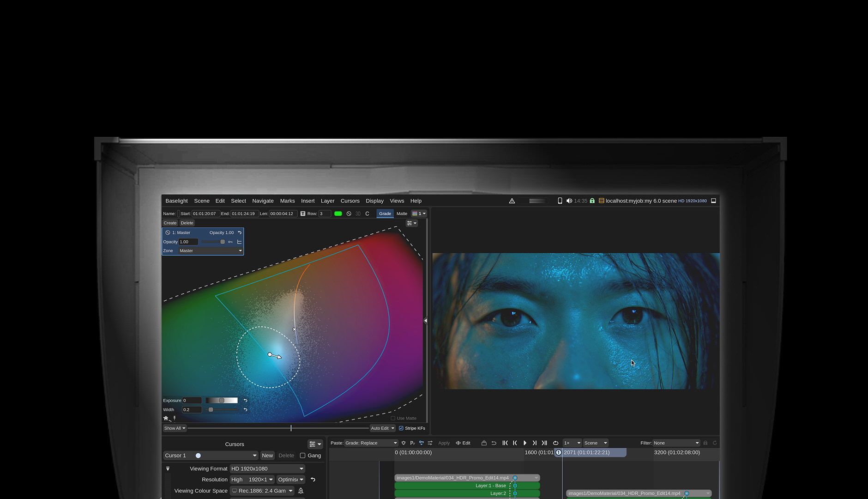The width and height of the screenshot is (868, 499).
Task: Click the blue key icon in the timeline toolbar
Action: coord(421,443)
